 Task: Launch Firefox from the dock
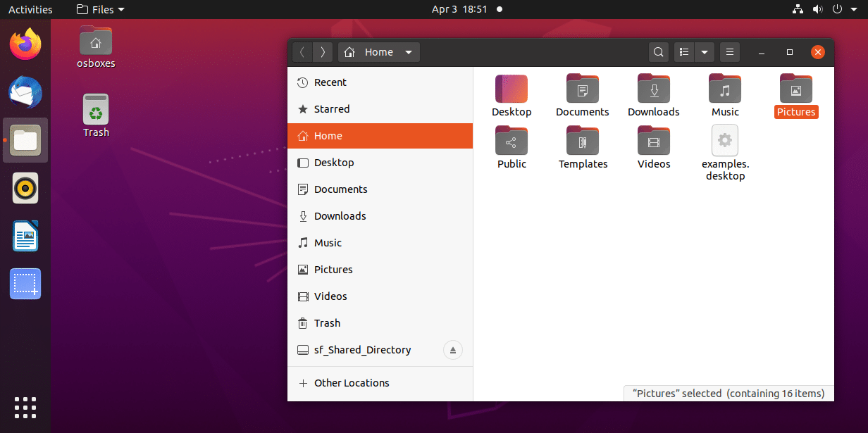coord(25,43)
